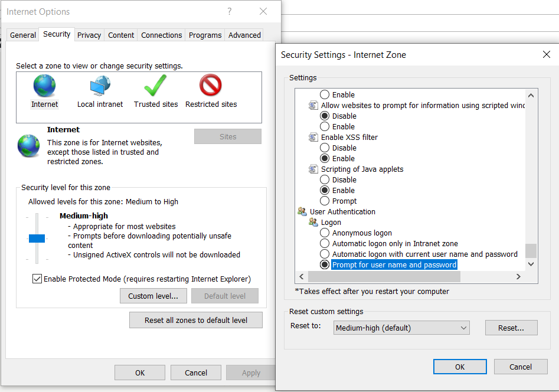Select Prompt for Scripting of Java applets
This screenshot has height=392, width=559.
tap(325, 201)
